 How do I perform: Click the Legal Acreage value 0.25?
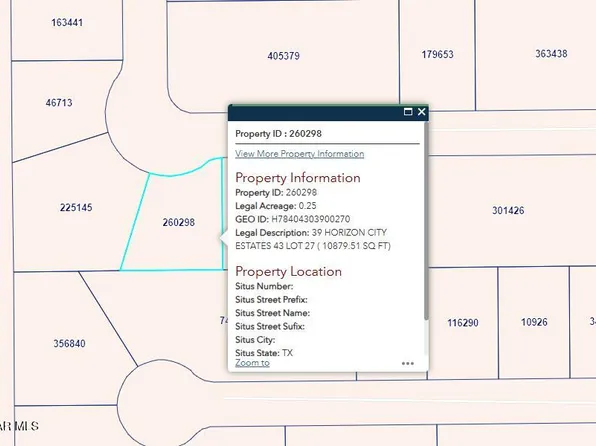pos(308,206)
